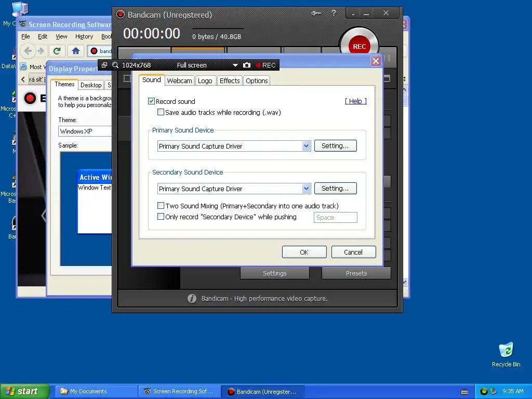Click the Presets button in Bandicam main window

(356, 273)
